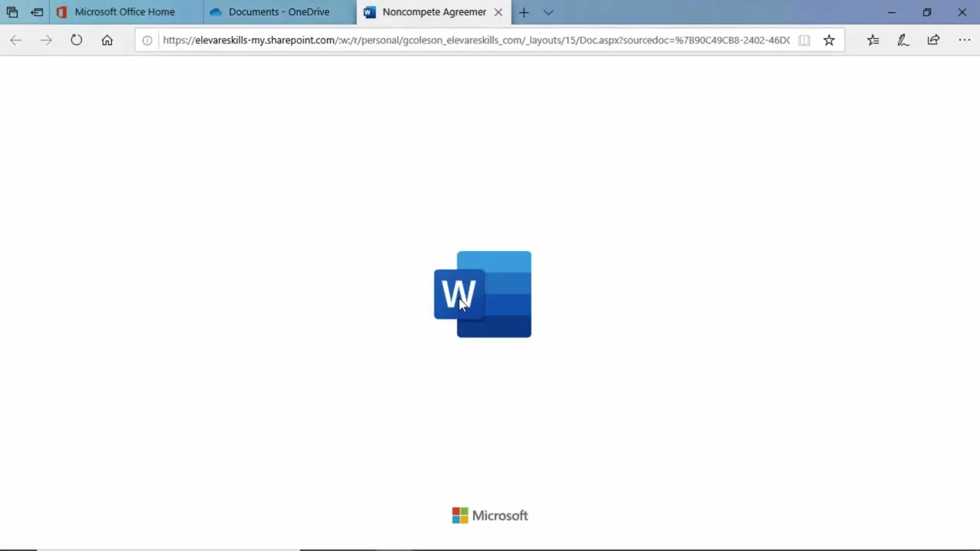
Task: Switch to Microsoft Office Home tab
Action: tap(124, 12)
